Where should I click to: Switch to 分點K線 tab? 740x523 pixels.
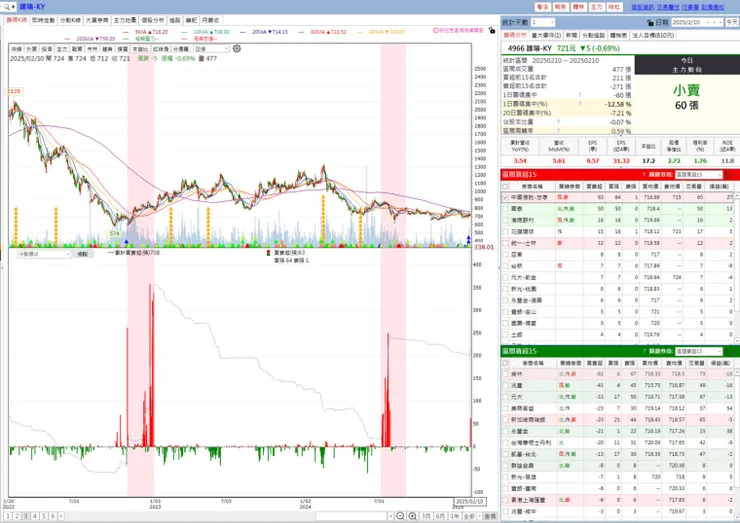click(70, 20)
